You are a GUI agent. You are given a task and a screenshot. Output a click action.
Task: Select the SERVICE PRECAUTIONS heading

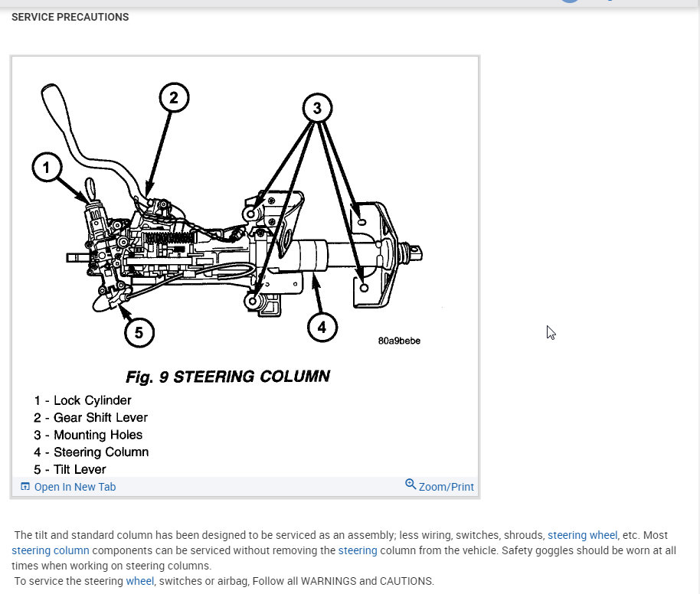click(70, 17)
